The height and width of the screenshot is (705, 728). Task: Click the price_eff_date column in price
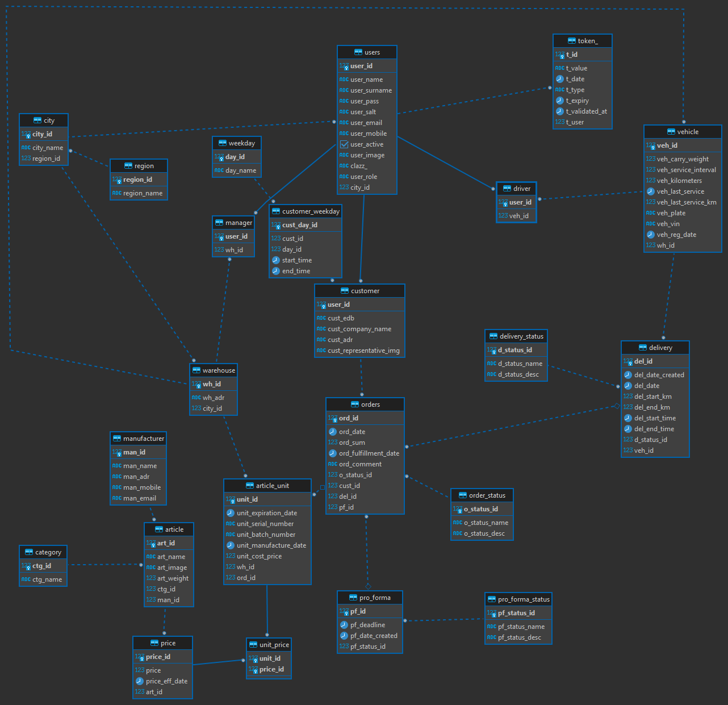click(x=166, y=681)
